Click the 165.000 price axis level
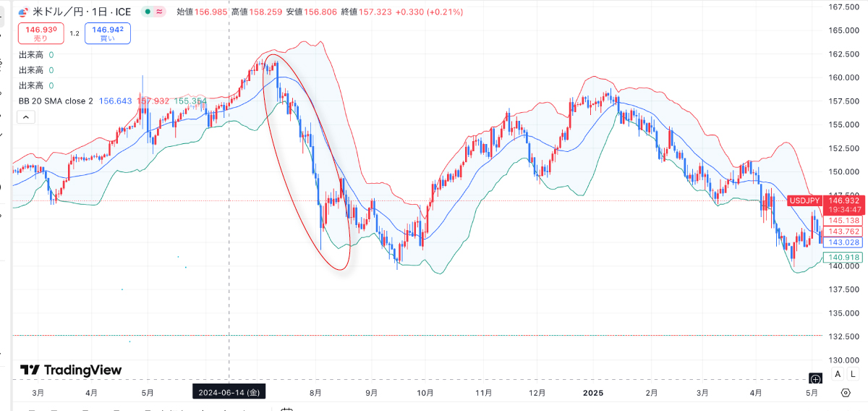 [843, 30]
